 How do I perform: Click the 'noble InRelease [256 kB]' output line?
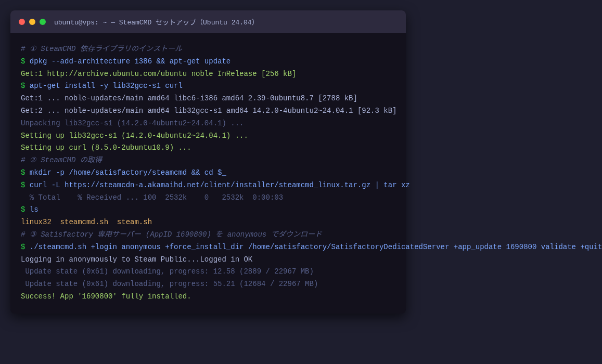point(158,74)
